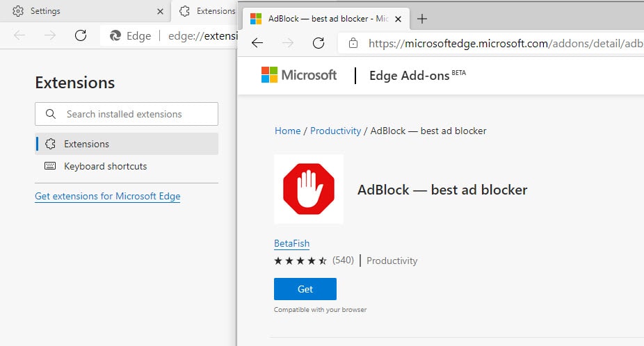Click the Settings gear icon on the tab
The width and height of the screenshot is (644, 346).
pyautogui.click(x=18, y=11)
